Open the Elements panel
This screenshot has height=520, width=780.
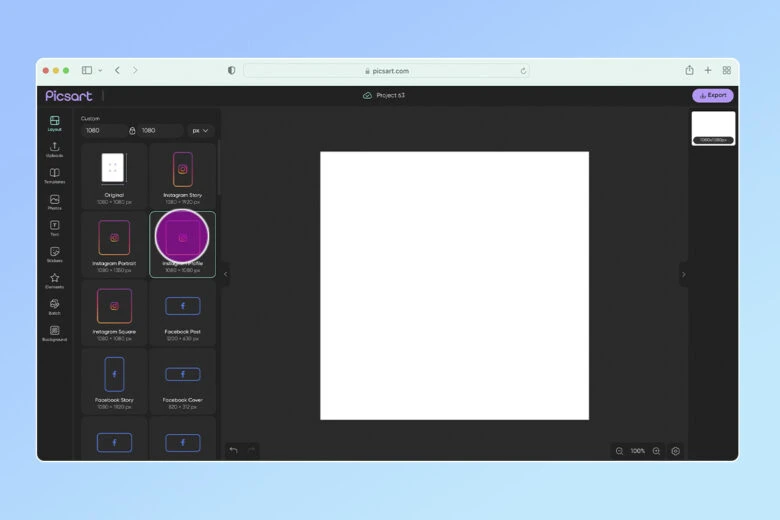tap(54, 280)
